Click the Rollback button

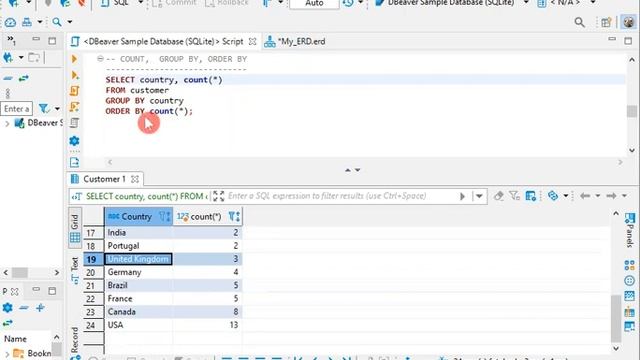[x=227, y=3]
